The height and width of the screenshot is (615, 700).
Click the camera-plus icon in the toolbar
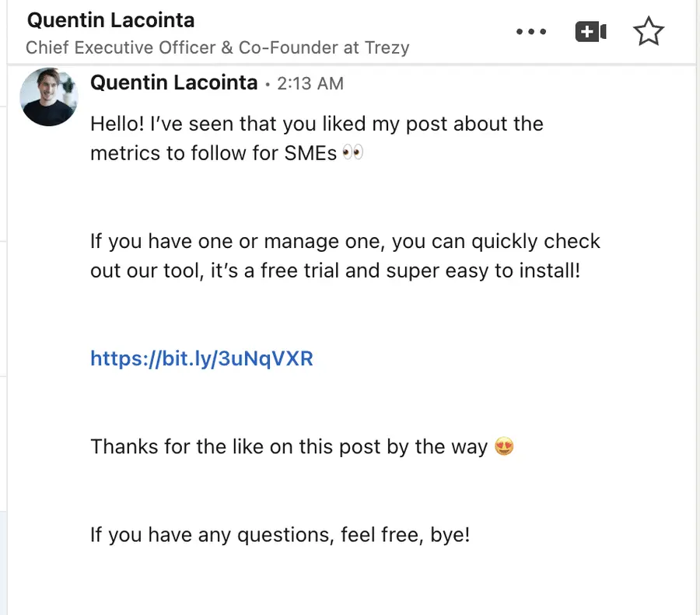coord(591,31)
